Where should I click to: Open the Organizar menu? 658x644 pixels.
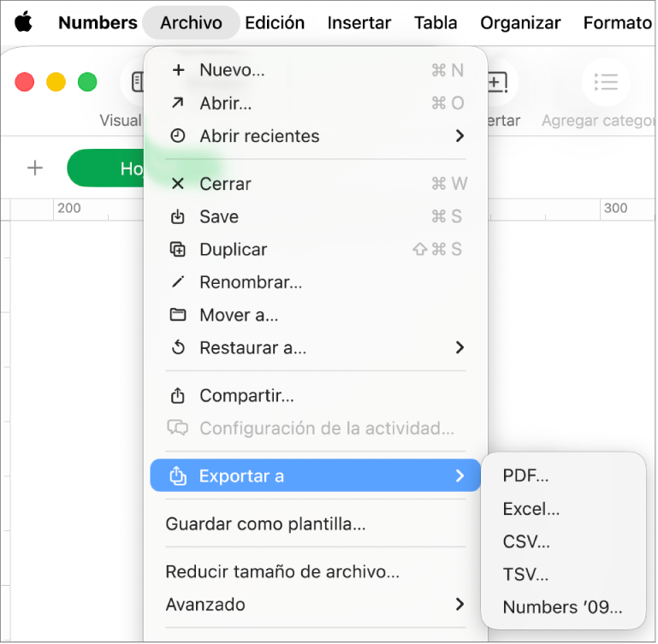(520, 22)
